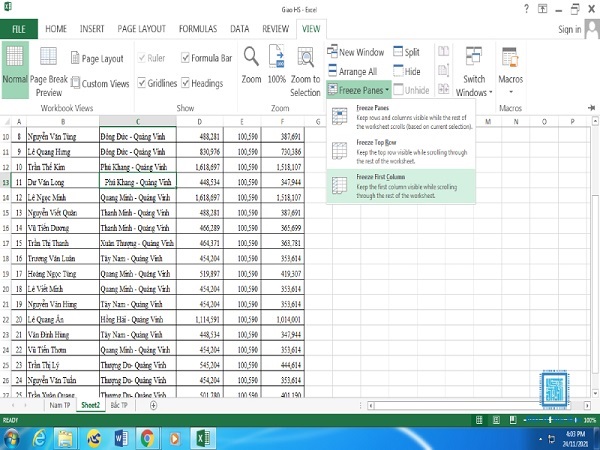Open the Bắc TP sheet tab
600x450 pixels.
coord(119,405)
